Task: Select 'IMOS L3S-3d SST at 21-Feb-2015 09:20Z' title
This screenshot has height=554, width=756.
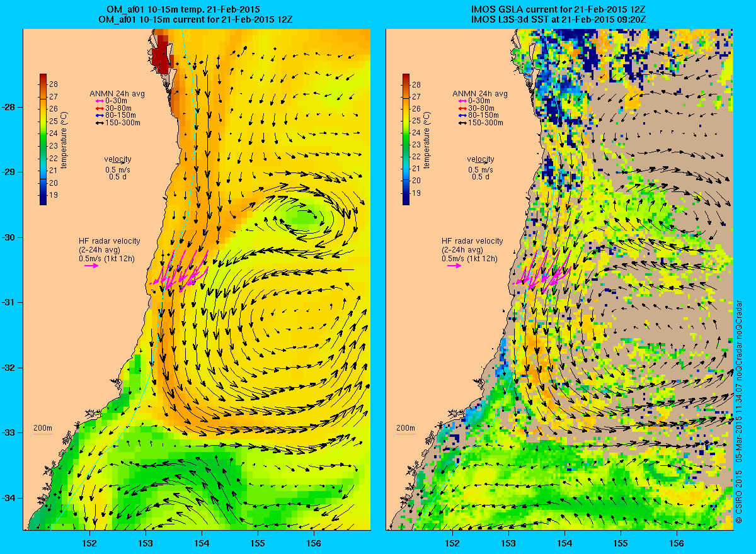Action: [x=558, y=20]
